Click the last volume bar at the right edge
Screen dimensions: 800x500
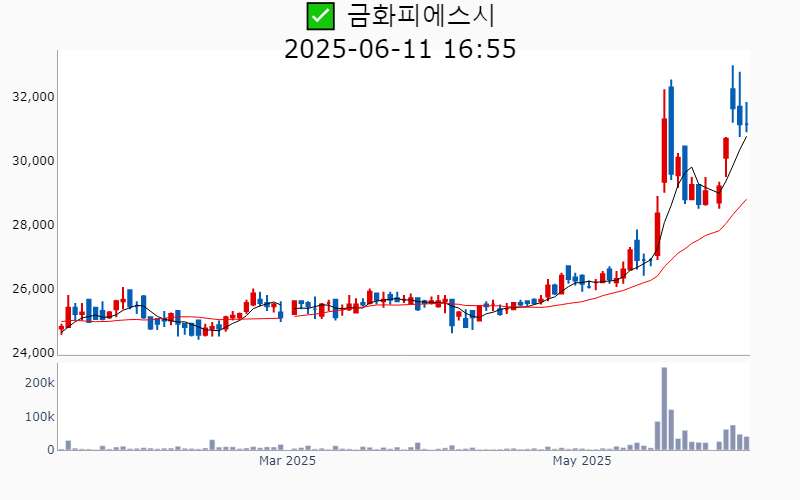pos(746,443)
